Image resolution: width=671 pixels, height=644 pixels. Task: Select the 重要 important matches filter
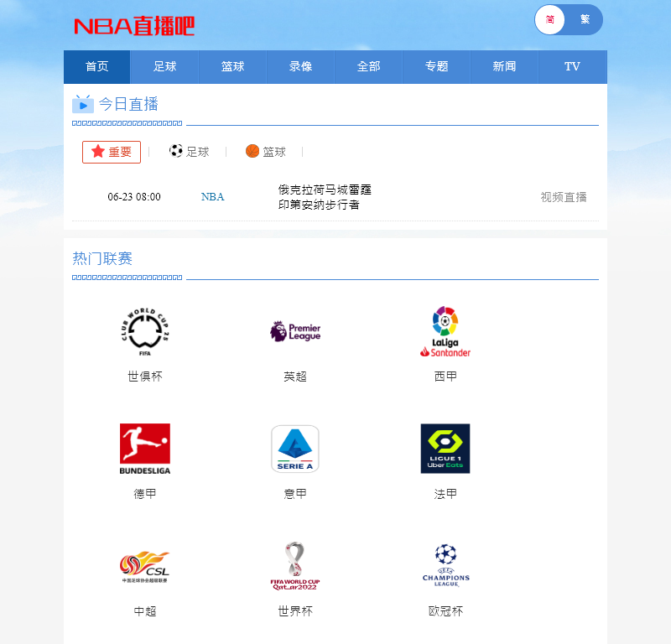click(x=112, y=152)
